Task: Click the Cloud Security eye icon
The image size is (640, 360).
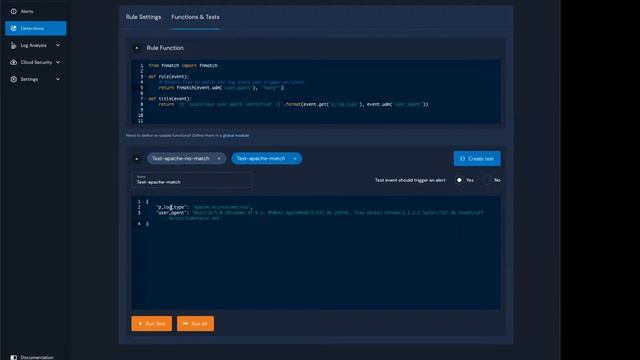Action: pos(13,62)
